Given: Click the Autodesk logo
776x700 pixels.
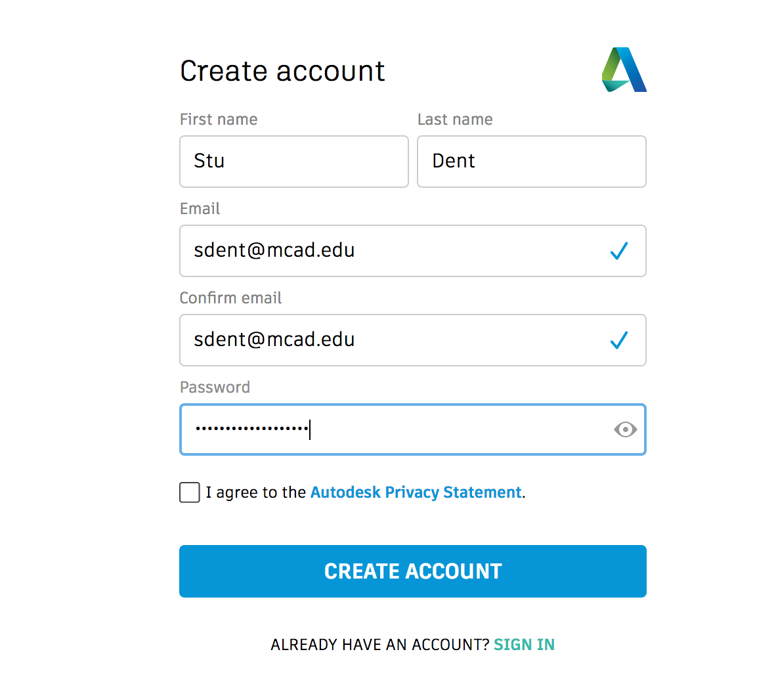Looking at the screenshot, I should point(624,70).
